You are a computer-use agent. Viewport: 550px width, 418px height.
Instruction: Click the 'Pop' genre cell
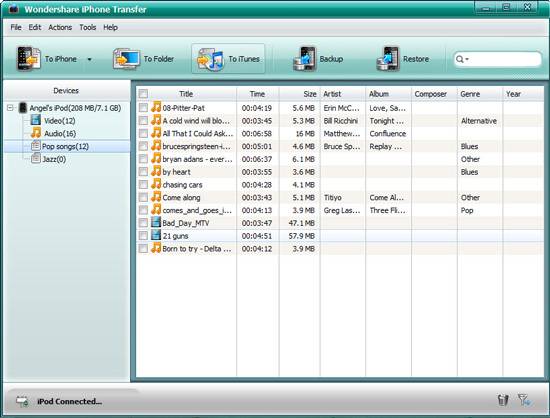pyautogui.click(x=467, y=210)
